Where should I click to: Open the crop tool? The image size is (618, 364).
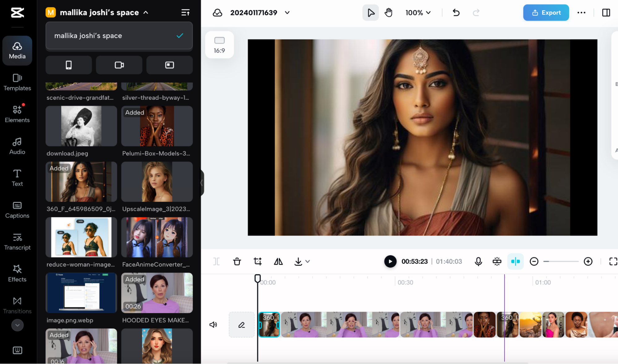click(258, 261)
